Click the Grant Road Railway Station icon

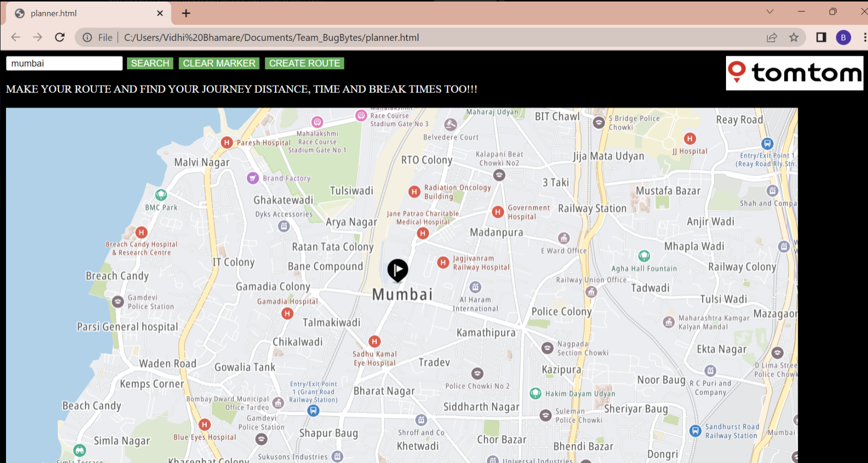coord(313,410)
